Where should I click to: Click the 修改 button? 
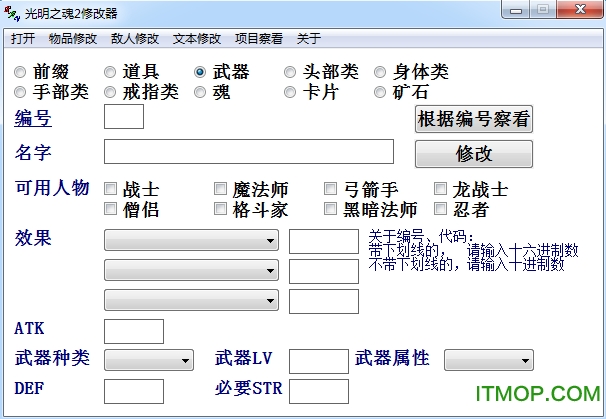pos(474,154)
